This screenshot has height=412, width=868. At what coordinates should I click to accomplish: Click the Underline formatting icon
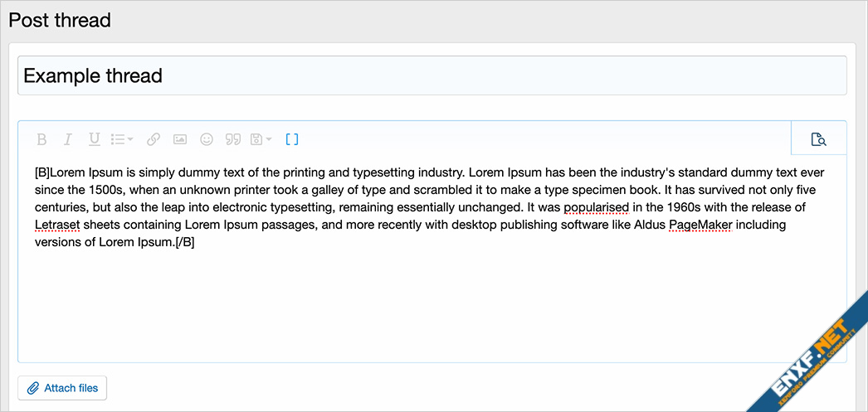point(95,139)
